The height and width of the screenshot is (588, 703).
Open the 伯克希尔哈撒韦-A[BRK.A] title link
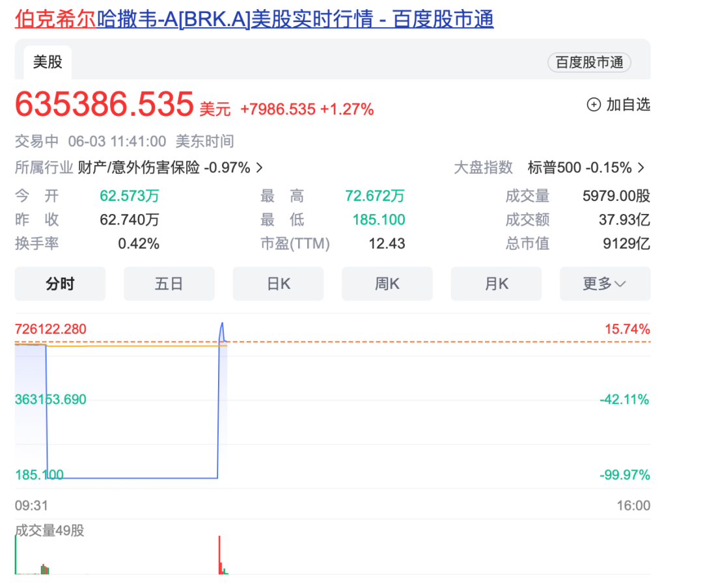coord(255,19)
